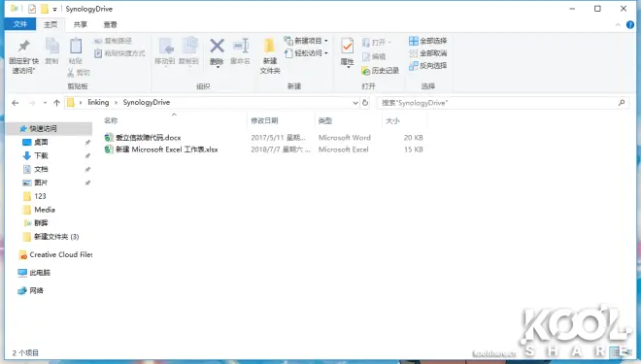
Task: Click the Rename icon
Action: (241, 46)
